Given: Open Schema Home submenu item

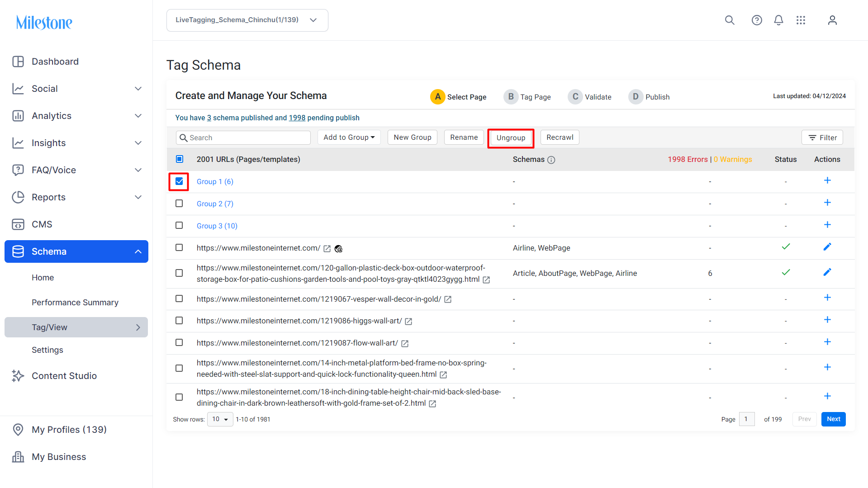Looking at the screenshot, I should pyautogui.click(x=43, y=278).
